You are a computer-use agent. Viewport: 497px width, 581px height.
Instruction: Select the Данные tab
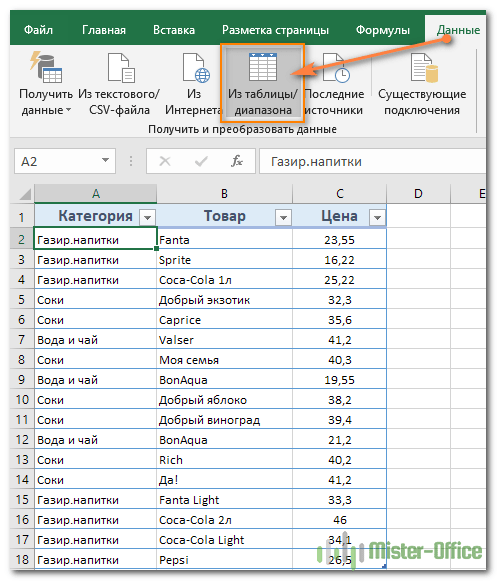click(x=458, y=30)
